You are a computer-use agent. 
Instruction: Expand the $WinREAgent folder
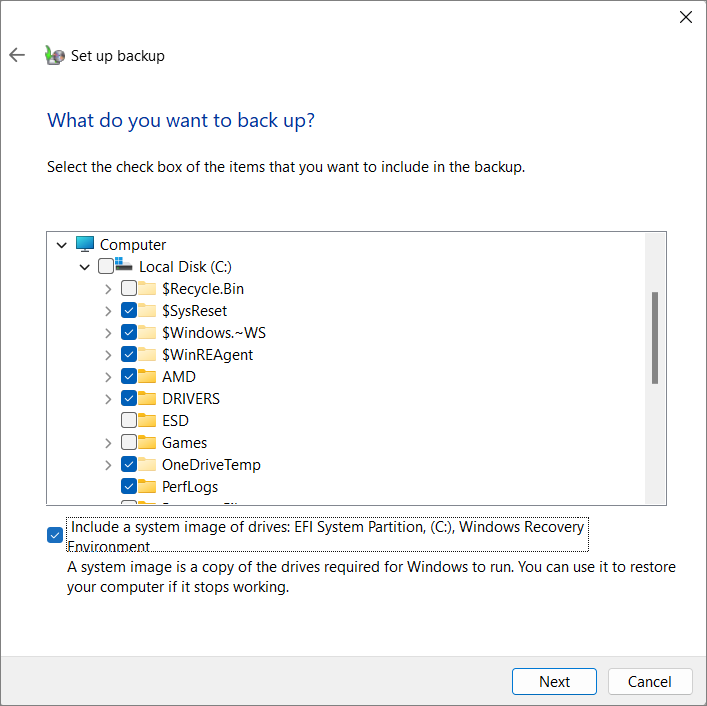[108, 355]
